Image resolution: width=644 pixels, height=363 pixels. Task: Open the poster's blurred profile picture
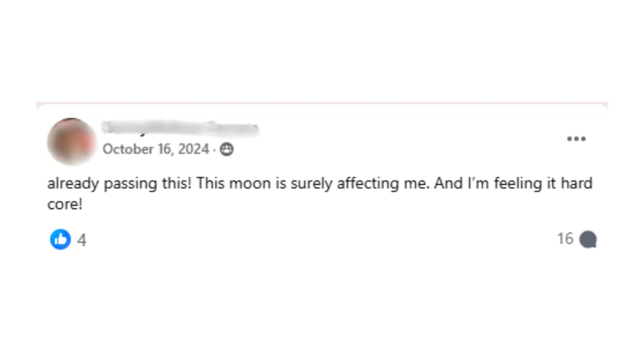[x=71, y=141]
